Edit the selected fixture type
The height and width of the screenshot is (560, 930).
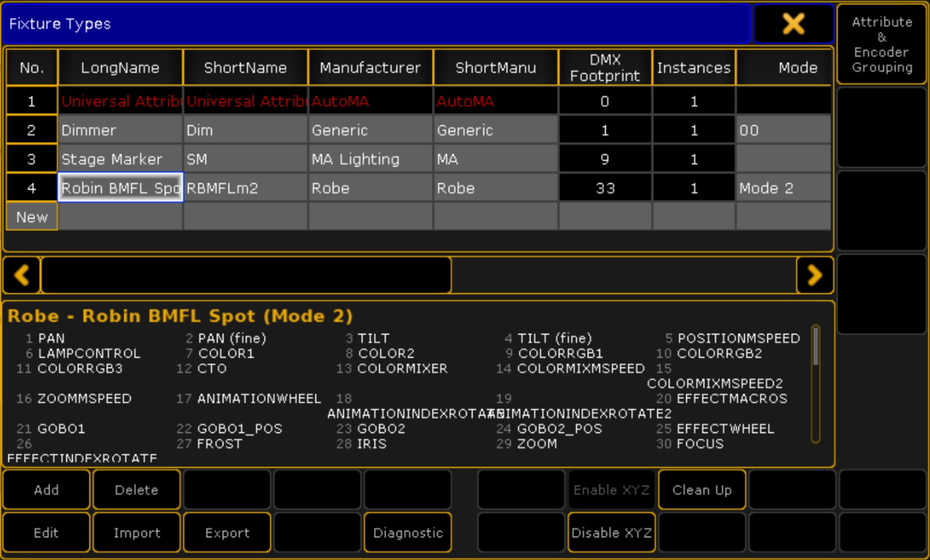pos(46,533)
